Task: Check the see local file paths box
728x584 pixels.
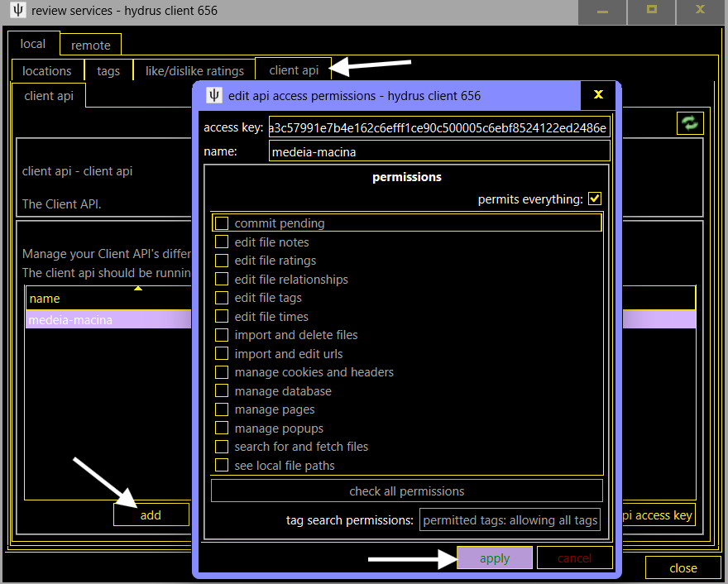Action: [222, 466]
